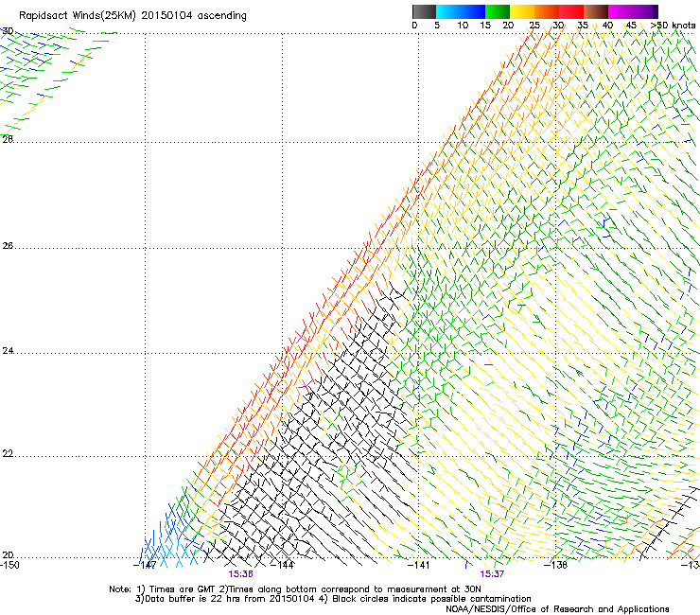Screen dimensions: 700x615
Task: Click the purple 15:37 time label
Action: pyautogui.click(x=492, y=574)
